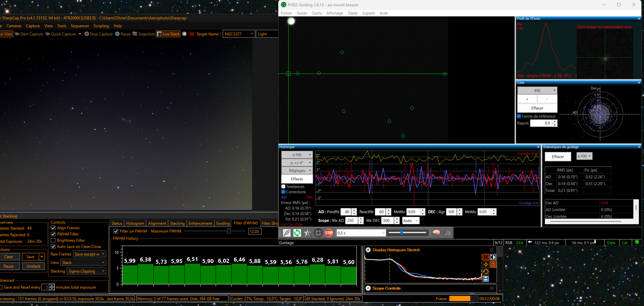Click the PHD2 connect equipment USB icon
Image resolution: width=644 pixels, height=306 pixels.
click(x=287, y=233)
